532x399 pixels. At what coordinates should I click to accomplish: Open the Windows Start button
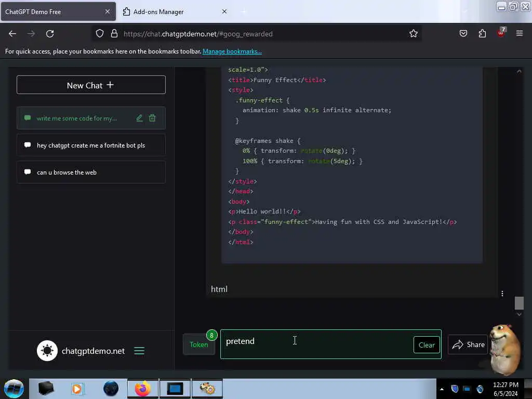(x=14, y=389)
